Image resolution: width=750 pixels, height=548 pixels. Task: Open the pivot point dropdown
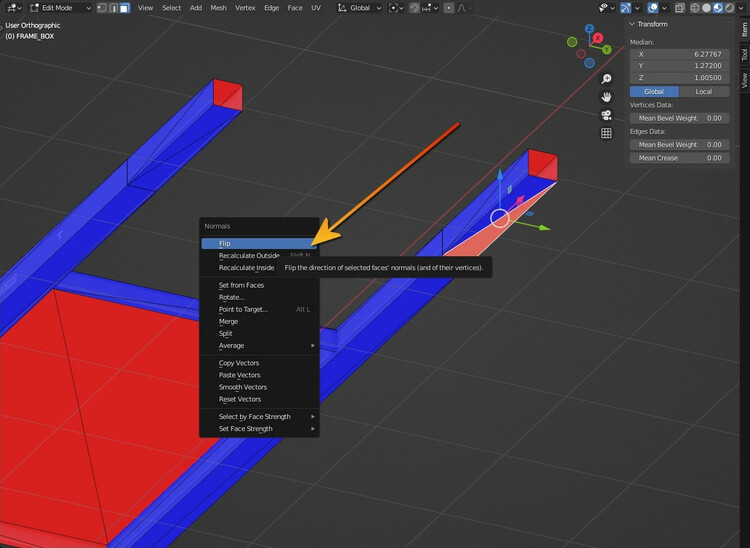coord(396,8)
